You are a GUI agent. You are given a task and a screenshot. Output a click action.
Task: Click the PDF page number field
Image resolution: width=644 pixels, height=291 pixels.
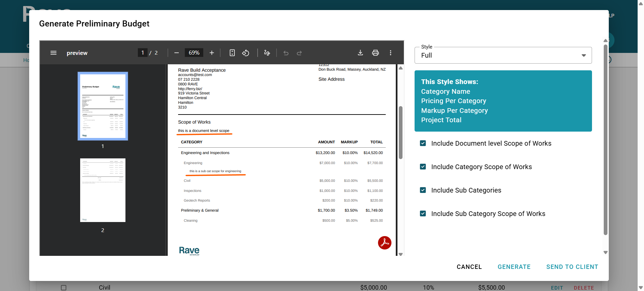pos(143,53)
